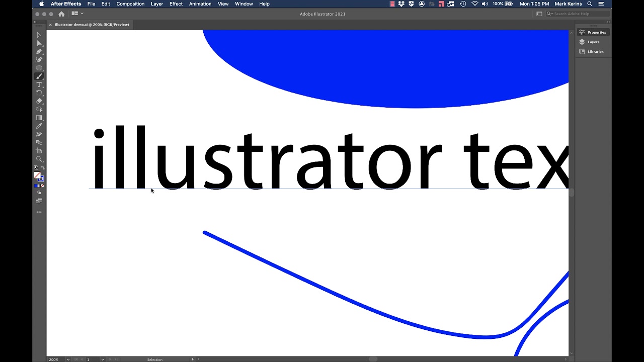Open the Apple menu
Viewport: 644px width, 362px height.
[x=41, y=4]
